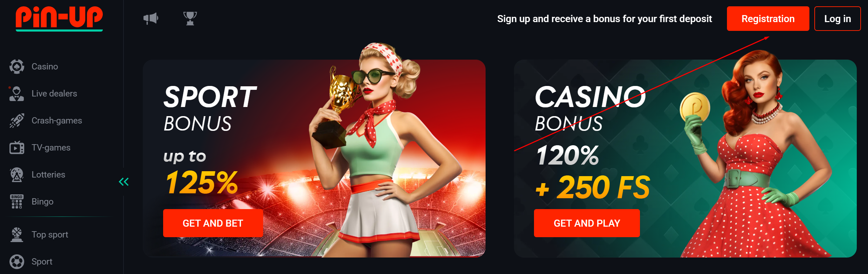Click the Sport soccer ball icon
Screen dimensions: 868x274
tap(17, 261)
